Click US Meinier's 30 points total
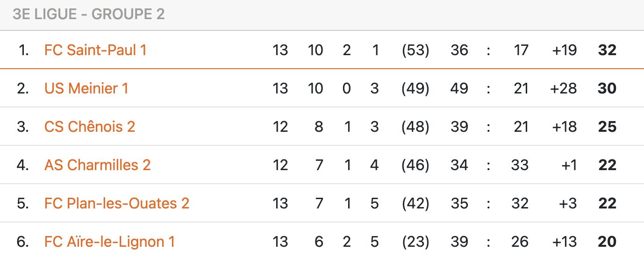Image resolution: width=644 pixels, height=258 pixels. pyautogui.click(x=607, y=88)
